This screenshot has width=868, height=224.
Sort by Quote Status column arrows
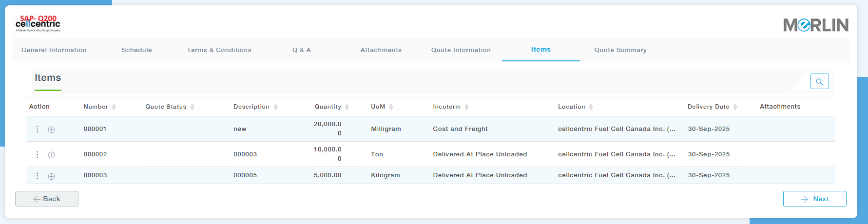pos(192,107)
